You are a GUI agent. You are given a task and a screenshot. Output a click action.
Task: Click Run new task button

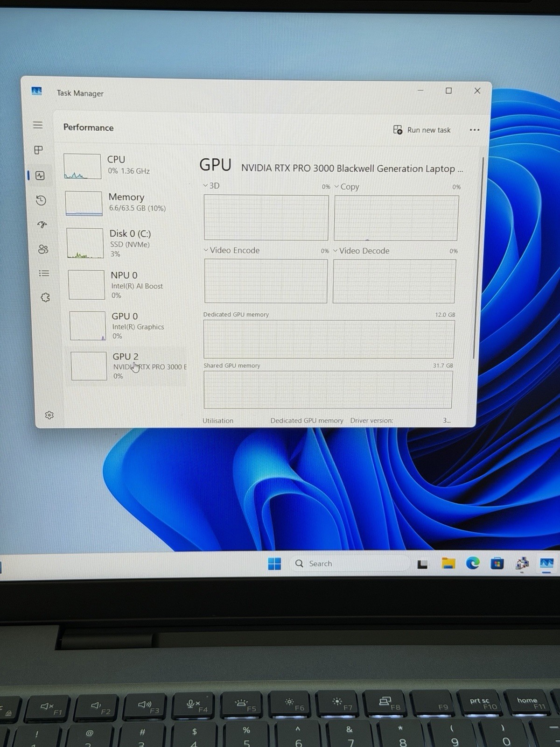[x=422, y=130]
